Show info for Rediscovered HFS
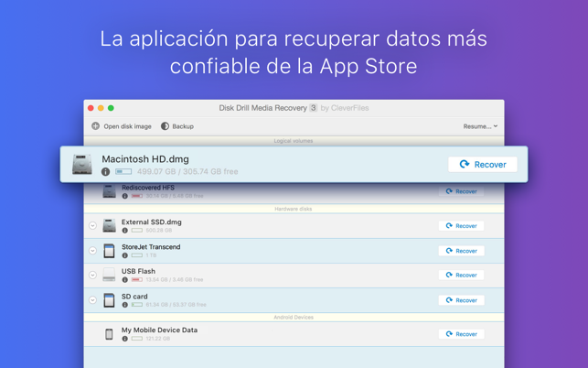Viewport: 588px width, 368px height. pyautogui.click(x=125, y=196)
